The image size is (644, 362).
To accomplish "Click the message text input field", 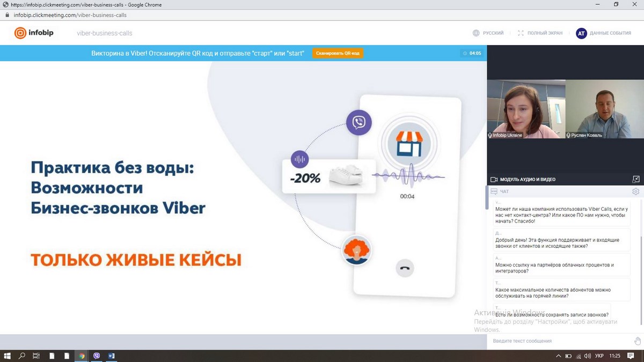I will tap(558, 341).
